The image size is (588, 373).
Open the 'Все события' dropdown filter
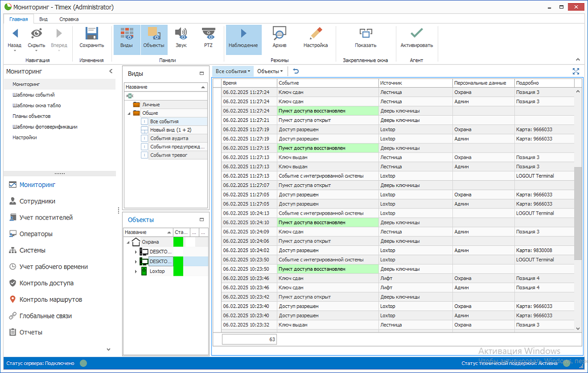click(x=232, y=71)
